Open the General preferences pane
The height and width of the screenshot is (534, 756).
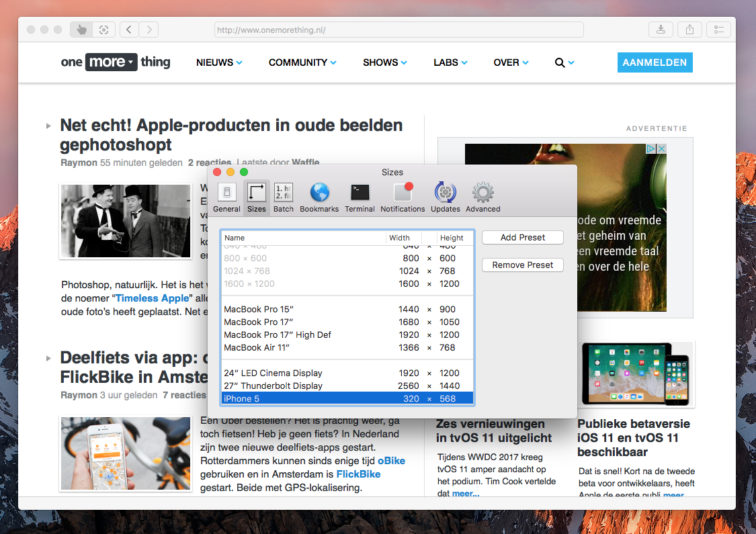click(226, 197)
